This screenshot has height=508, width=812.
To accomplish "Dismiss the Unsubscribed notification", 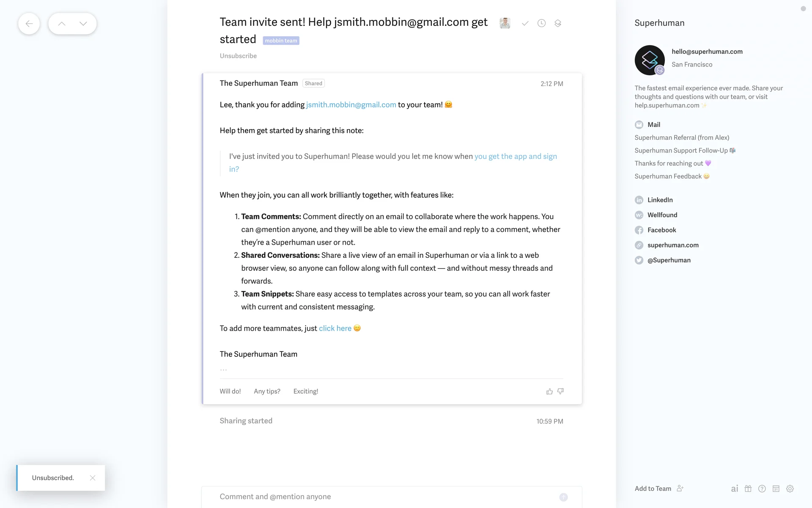I will coord(93,478).
